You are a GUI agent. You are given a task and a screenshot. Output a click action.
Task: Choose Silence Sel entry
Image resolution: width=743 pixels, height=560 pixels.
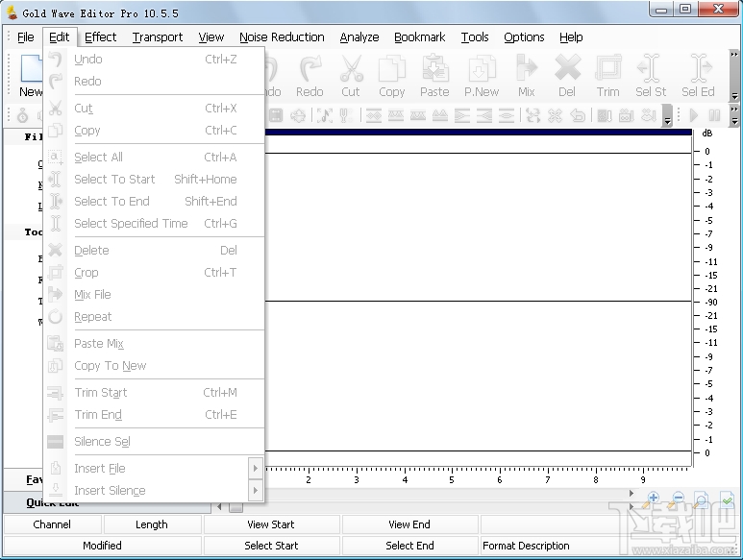154,442
